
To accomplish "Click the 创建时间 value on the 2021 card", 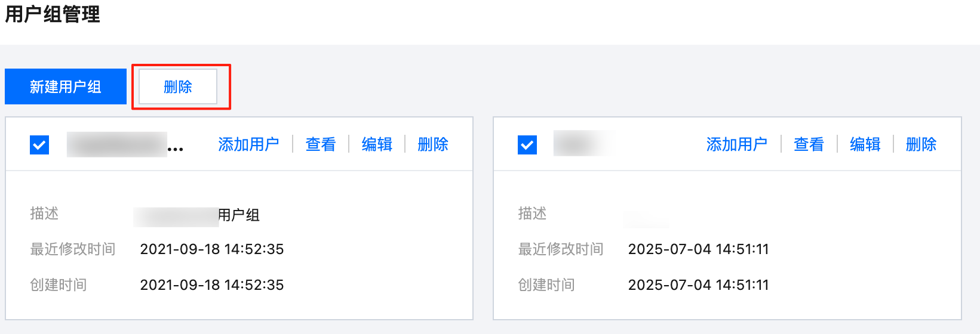I will (x=212, y=285).
